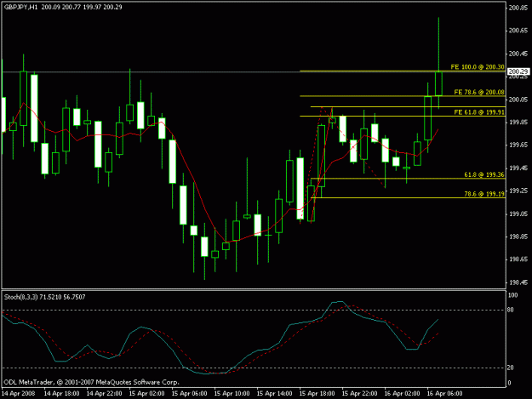This screenshot has width=532, height=399.
Task: Click the 200.45 price scale value
Action: pyautogui.click(x=518, y=54)
